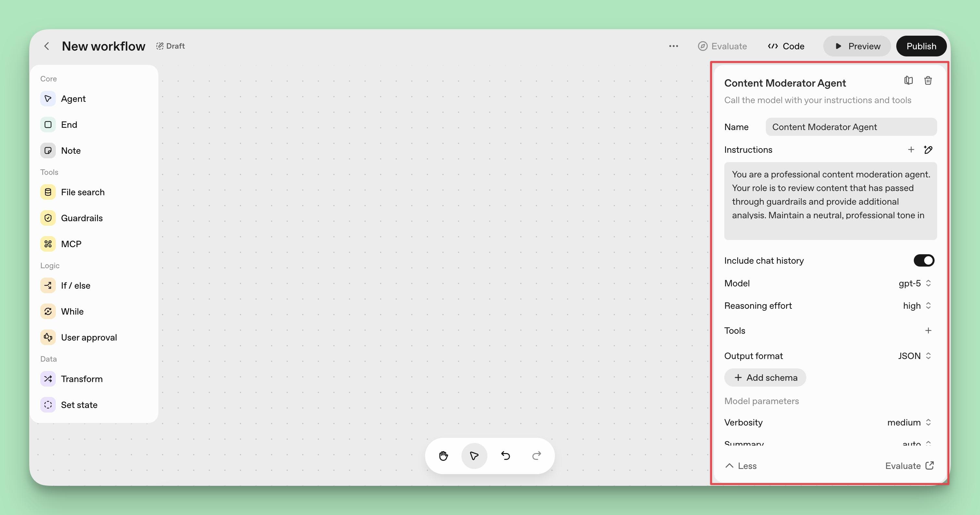This screenshot has width=980, height=515.
Task: Open the Code view
Action: click(786, 46)
